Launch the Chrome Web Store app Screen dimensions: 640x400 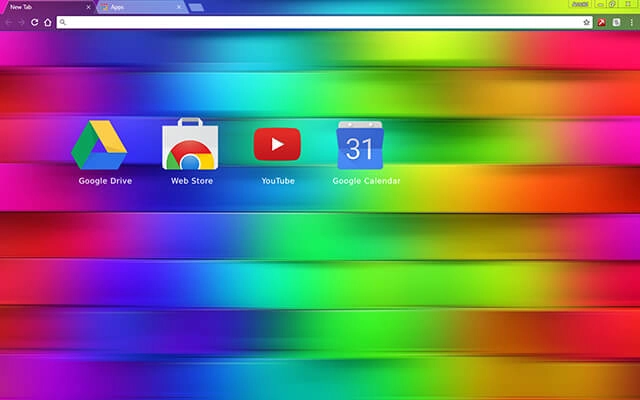pos(190,144)
